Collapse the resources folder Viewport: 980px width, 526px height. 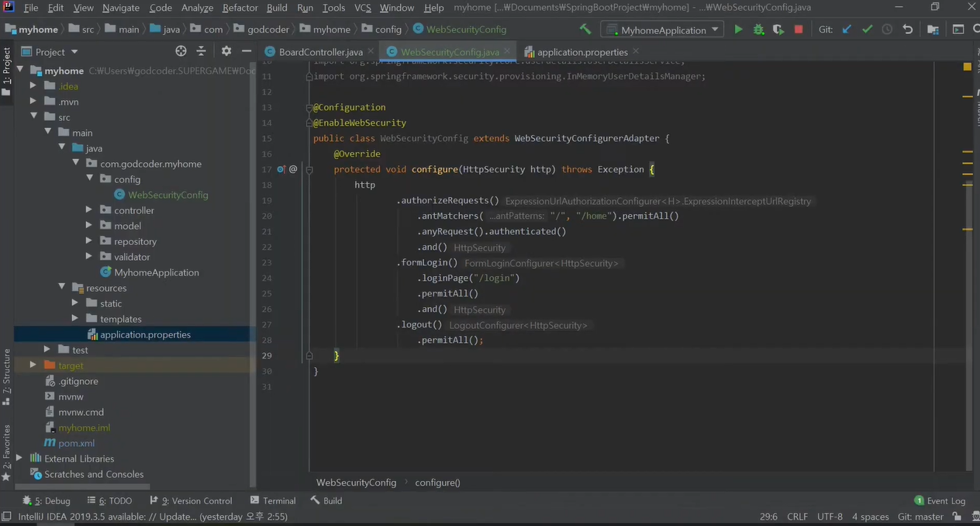tap(61, 288)
